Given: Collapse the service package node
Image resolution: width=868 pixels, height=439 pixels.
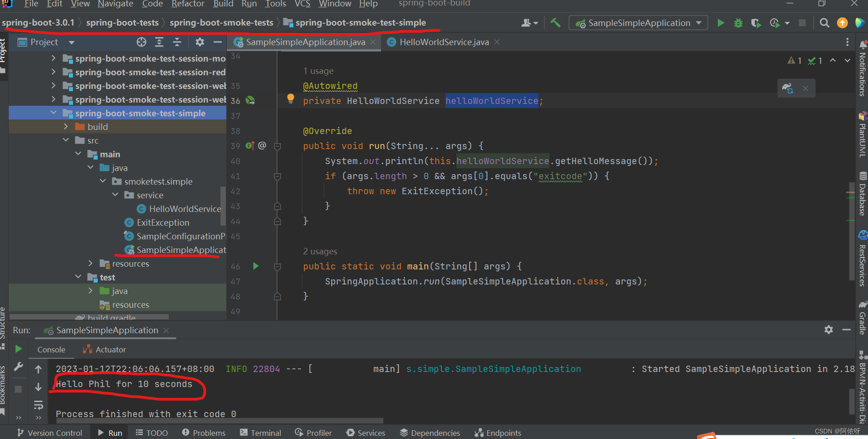Looking at the screenshot, I should pyautogui.click(x=115, y=195).
